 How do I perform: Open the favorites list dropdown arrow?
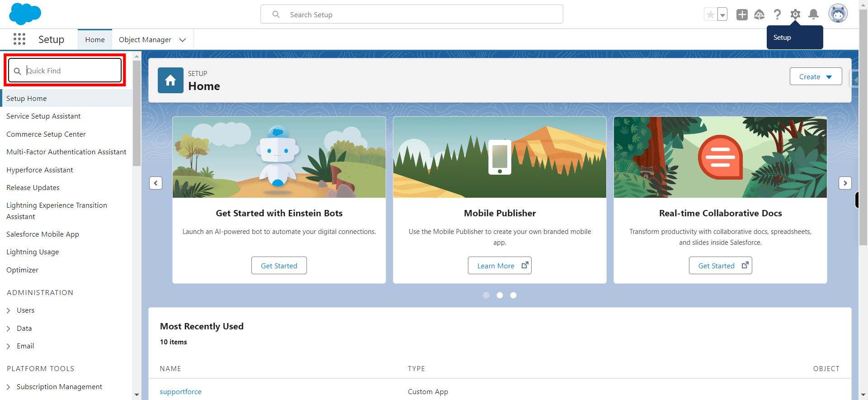(x=722, y=14)
